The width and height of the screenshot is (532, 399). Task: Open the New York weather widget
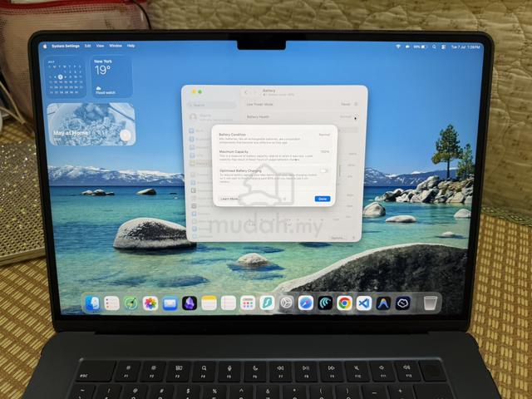point(111,77)
